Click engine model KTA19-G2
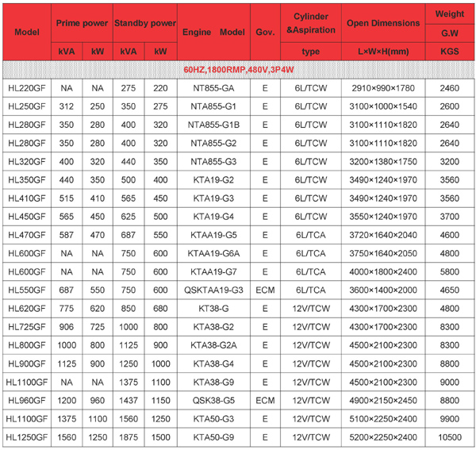The image size is (476, 450). [x=213, y=180]
